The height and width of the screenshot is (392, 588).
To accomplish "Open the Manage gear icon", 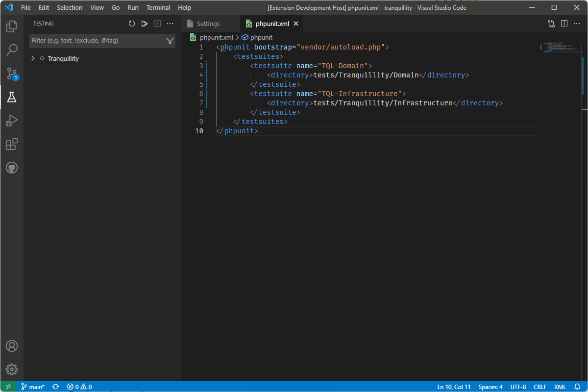I will click(x=12, y=369).
